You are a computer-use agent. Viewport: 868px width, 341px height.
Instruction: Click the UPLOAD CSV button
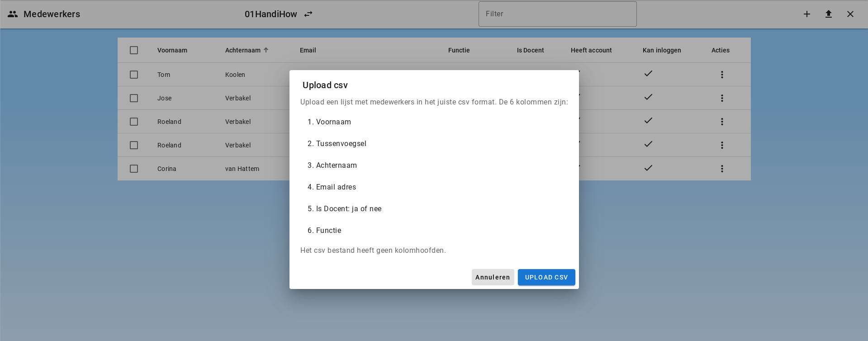tap(546, 277)
